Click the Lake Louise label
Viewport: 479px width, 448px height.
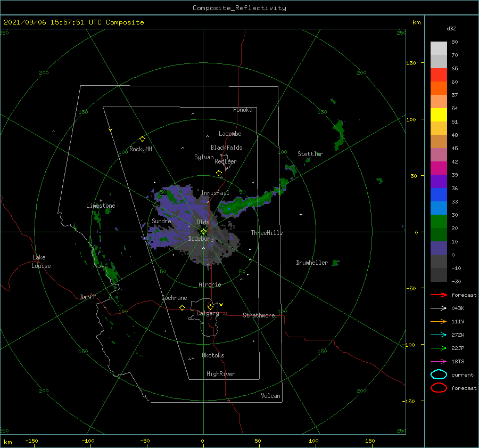pyautogui.click(x=41, y=262)
